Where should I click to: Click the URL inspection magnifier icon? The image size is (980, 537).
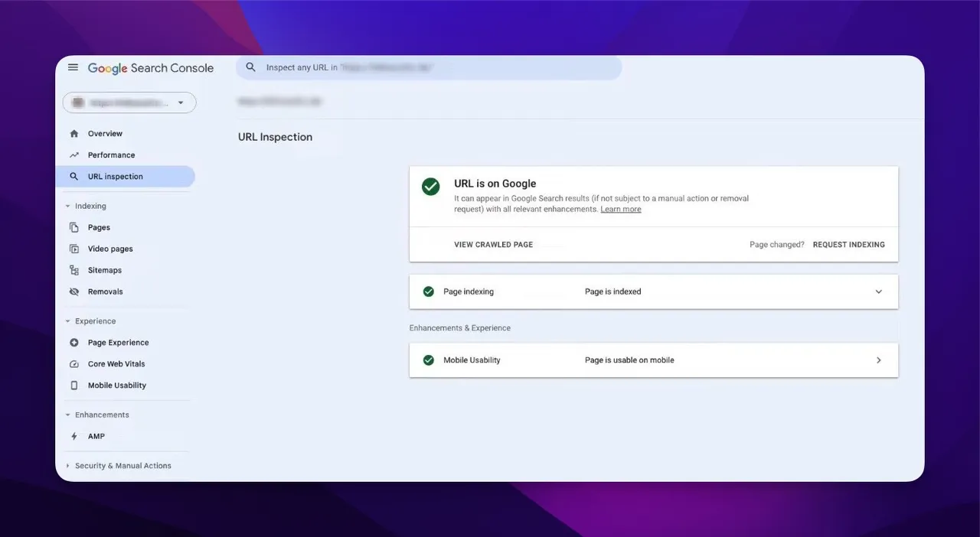click(x=74, y=177)
